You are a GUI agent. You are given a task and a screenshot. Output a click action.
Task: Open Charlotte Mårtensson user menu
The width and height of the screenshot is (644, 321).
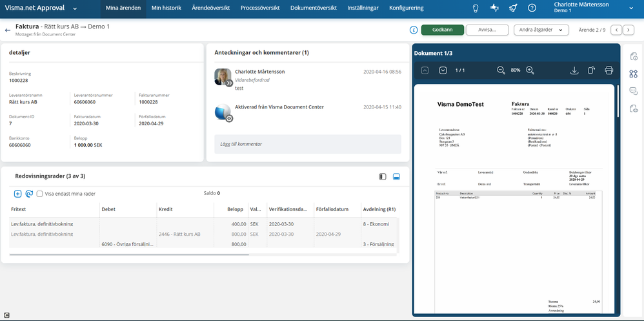coord(630,8)
